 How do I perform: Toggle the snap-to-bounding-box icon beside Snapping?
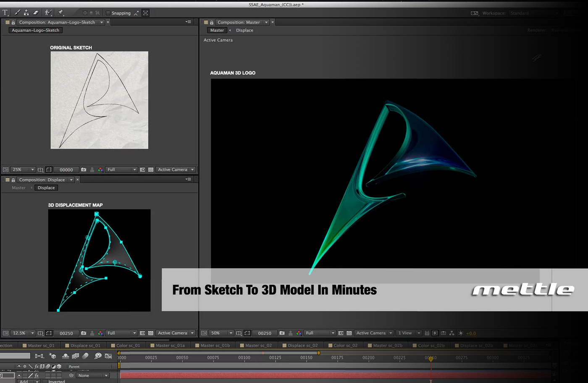(x=146, y=13)
